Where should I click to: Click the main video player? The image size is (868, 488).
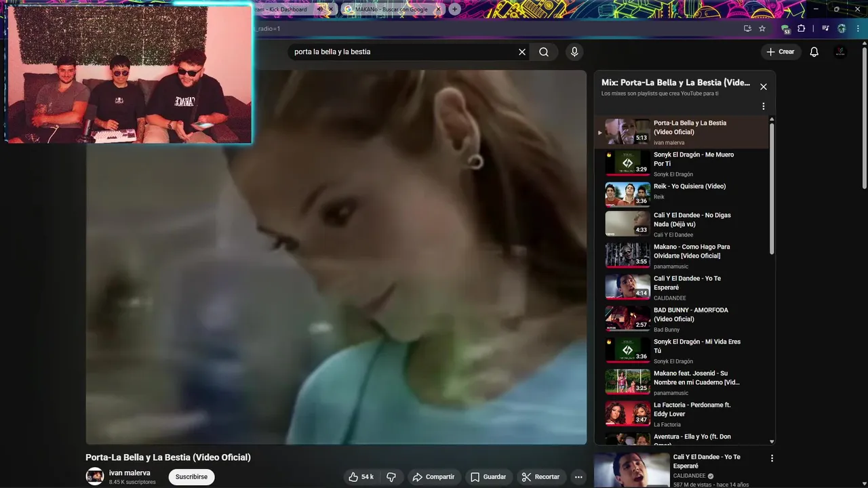point(336,258)
